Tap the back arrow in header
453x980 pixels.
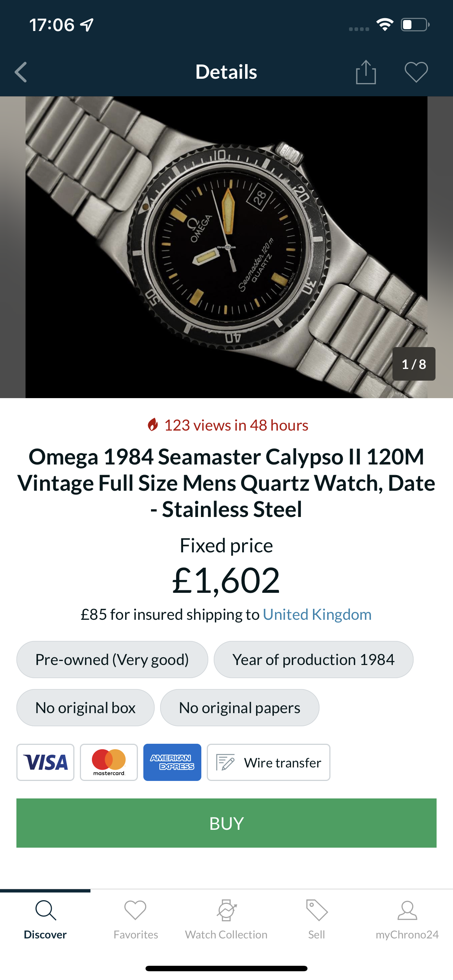point(21,72)
